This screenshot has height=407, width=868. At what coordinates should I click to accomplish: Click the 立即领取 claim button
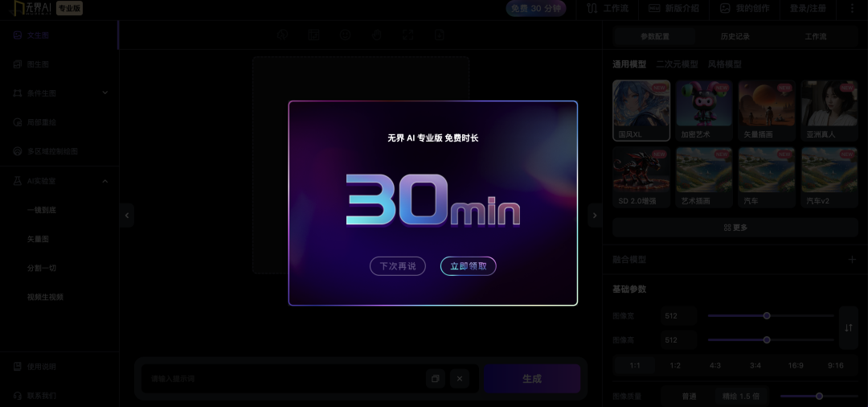coord(468,266)
